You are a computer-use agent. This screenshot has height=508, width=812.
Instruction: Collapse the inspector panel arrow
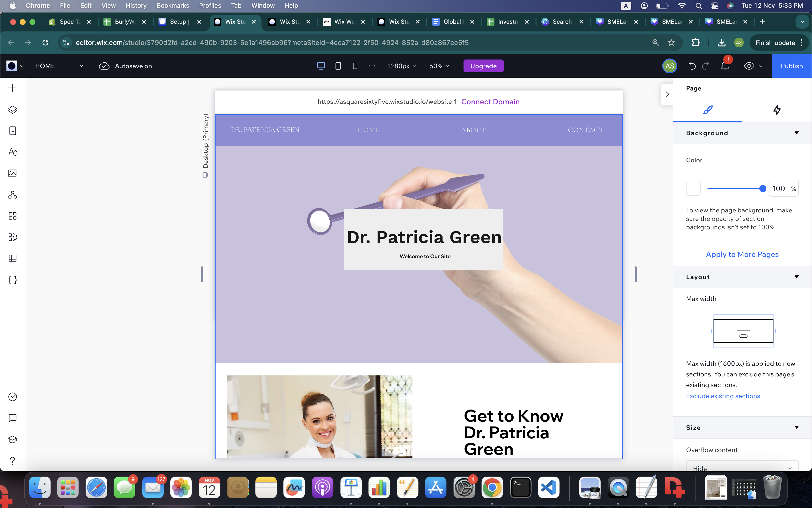pyautogui.click(x=667, y=94)
